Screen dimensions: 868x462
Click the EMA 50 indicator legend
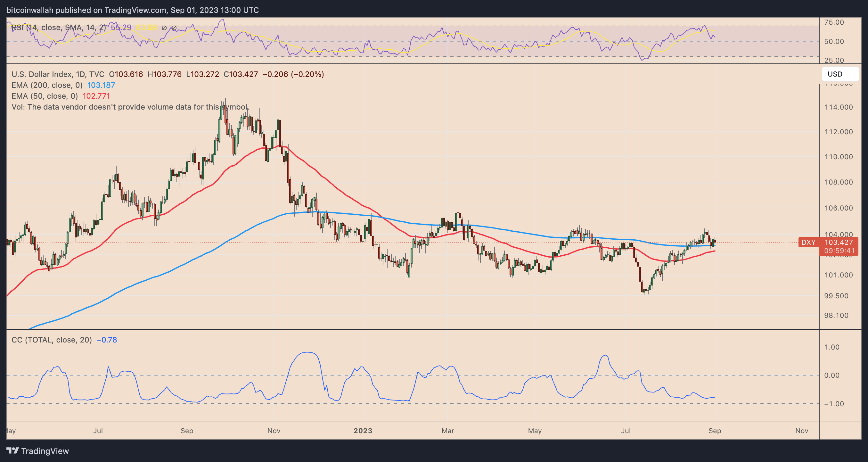45,96
